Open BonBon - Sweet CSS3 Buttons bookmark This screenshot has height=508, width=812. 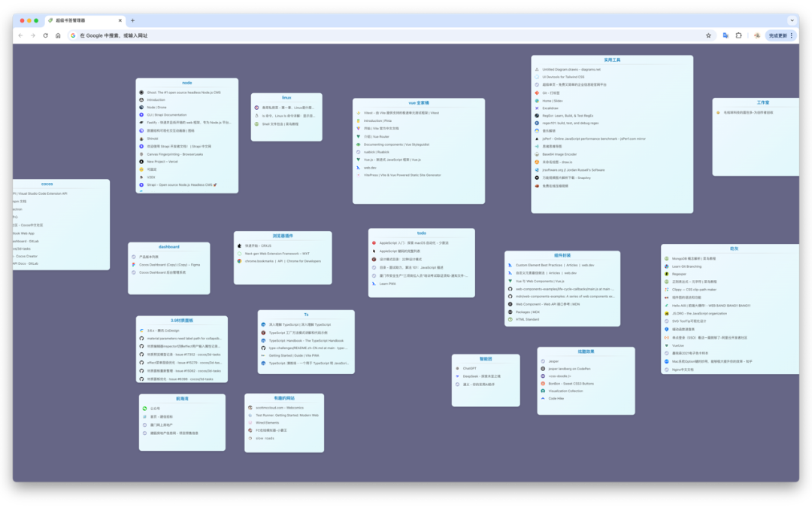(571, 384)
